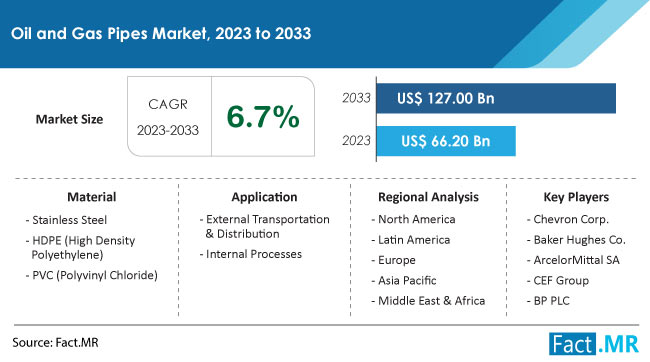Click the Fact.MR logo
Viewport: 650px width, 362px height.
coord(594,343)
